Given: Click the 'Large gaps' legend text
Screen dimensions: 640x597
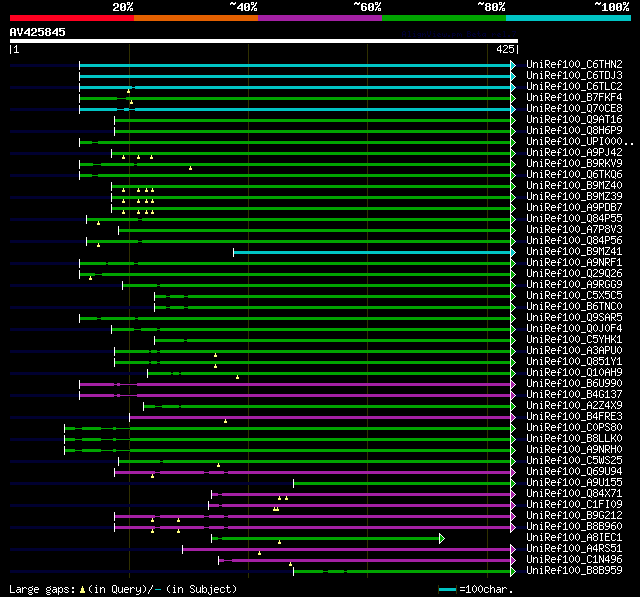Looking at the screenshot, I should tap(42, 590).
